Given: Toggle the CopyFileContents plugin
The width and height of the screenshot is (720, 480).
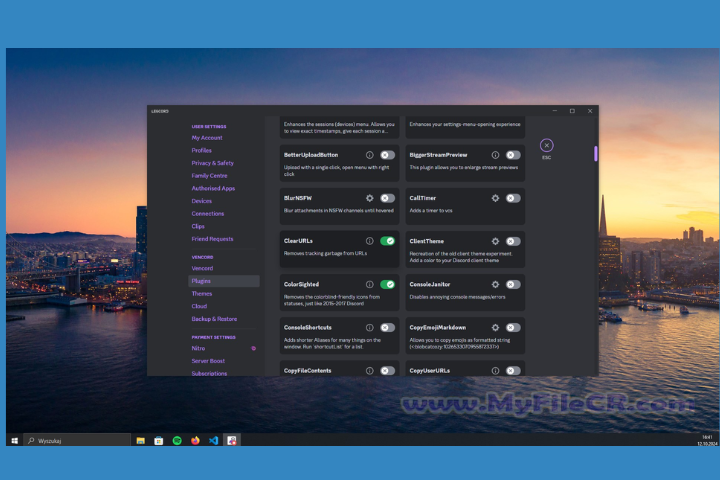Looking at the screenshot, I should pyautogui.click(x=388, y=371).
